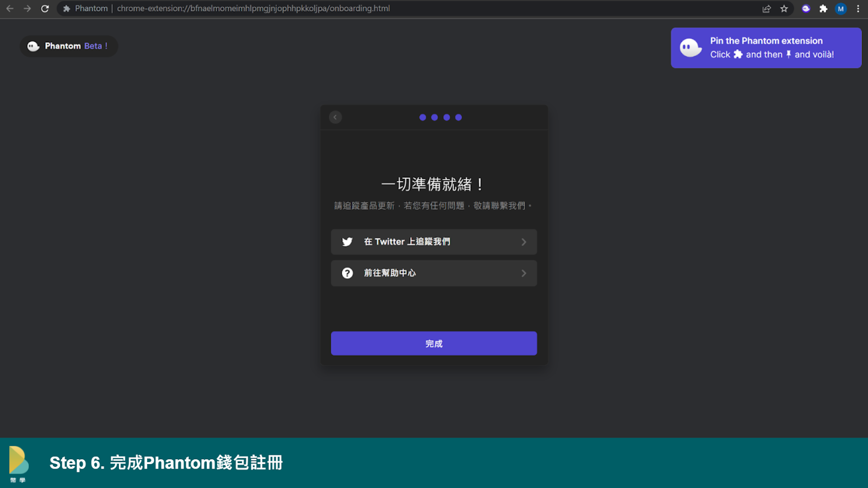Image resolution: width=868 pixels, height=488 pixels.
Task: Click the question mark help icon
Action: point(347,273)
